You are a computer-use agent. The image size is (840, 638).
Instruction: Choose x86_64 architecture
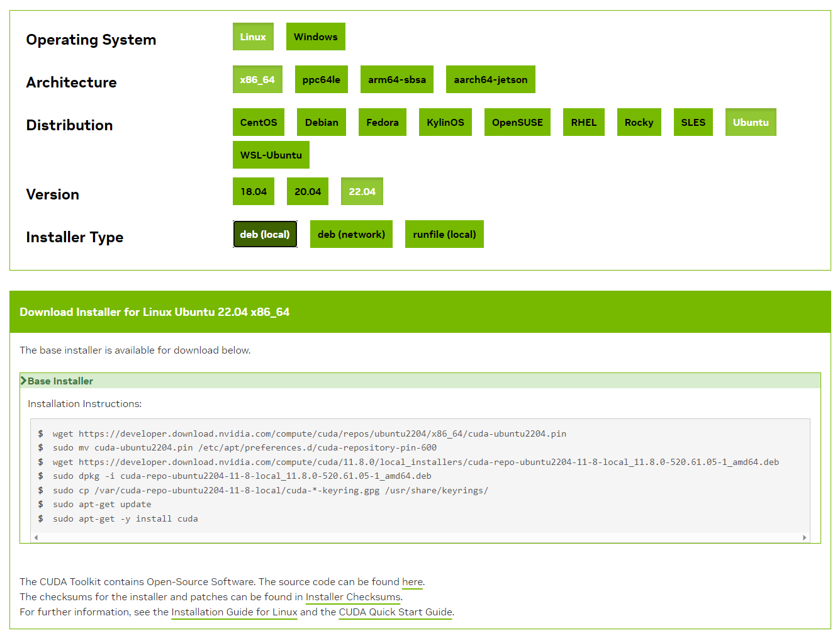pos(257,79)
